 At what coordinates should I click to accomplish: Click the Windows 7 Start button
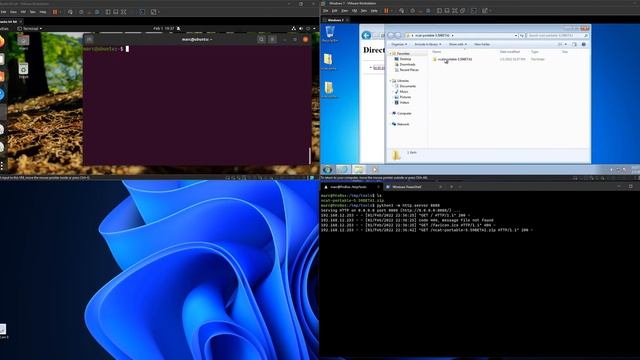[327, 169]
